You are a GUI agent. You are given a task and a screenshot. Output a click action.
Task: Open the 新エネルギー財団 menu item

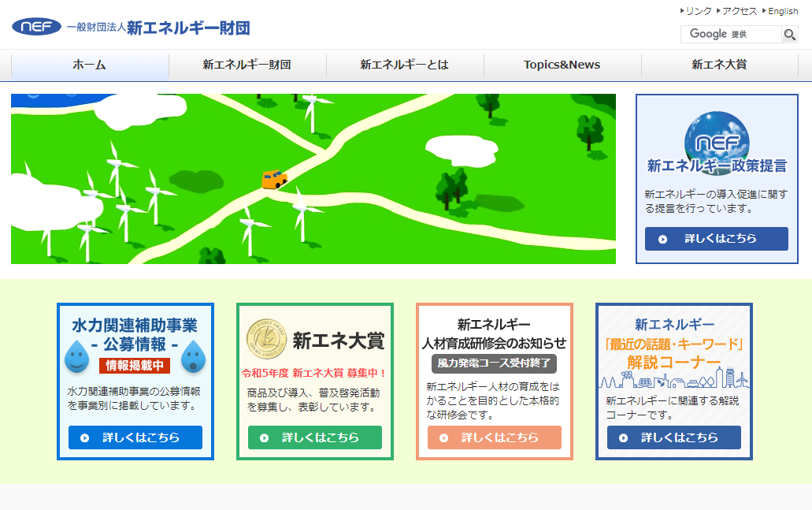point(247,65)
